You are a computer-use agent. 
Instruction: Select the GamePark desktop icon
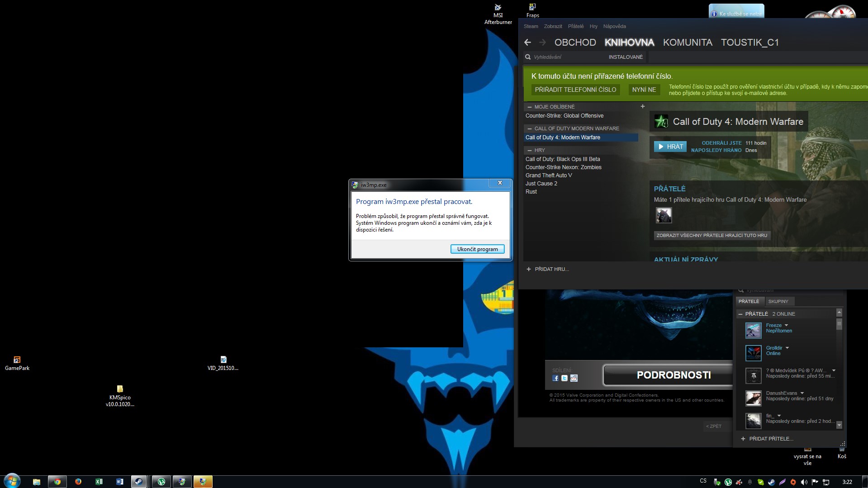point(17,364)
